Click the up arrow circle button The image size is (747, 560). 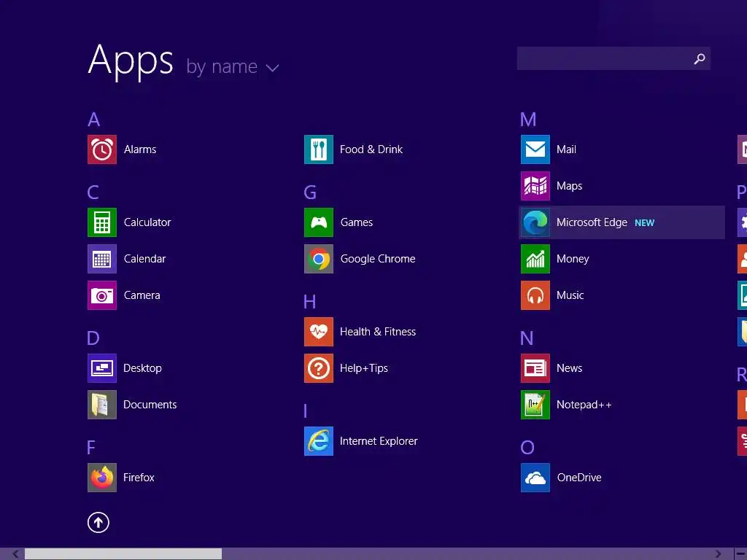click(x=98, y=522)
